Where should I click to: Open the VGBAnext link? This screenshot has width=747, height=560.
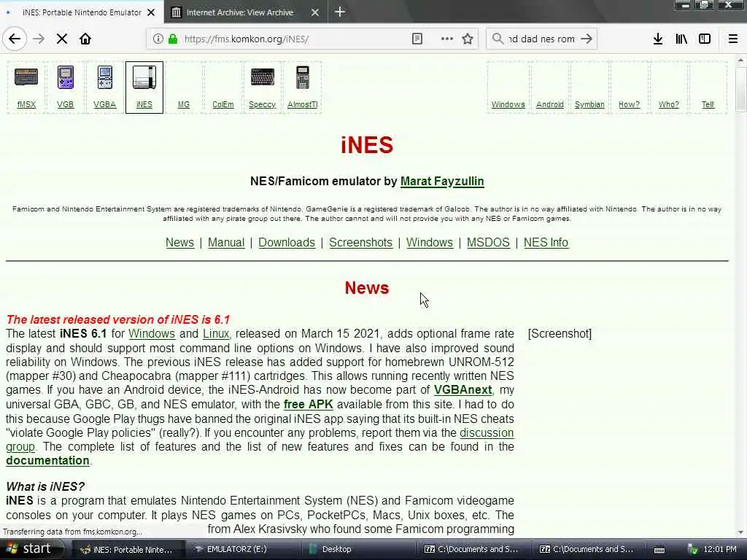click(462, 390)
